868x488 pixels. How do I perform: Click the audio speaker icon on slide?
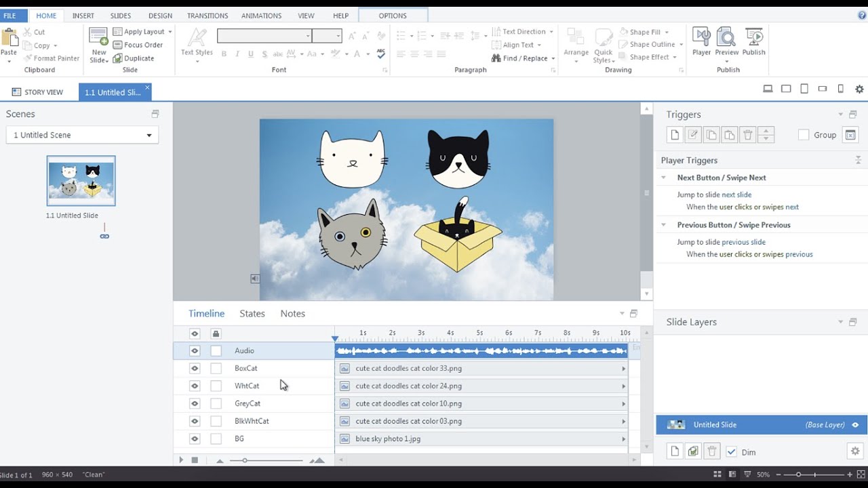point(255,279)
